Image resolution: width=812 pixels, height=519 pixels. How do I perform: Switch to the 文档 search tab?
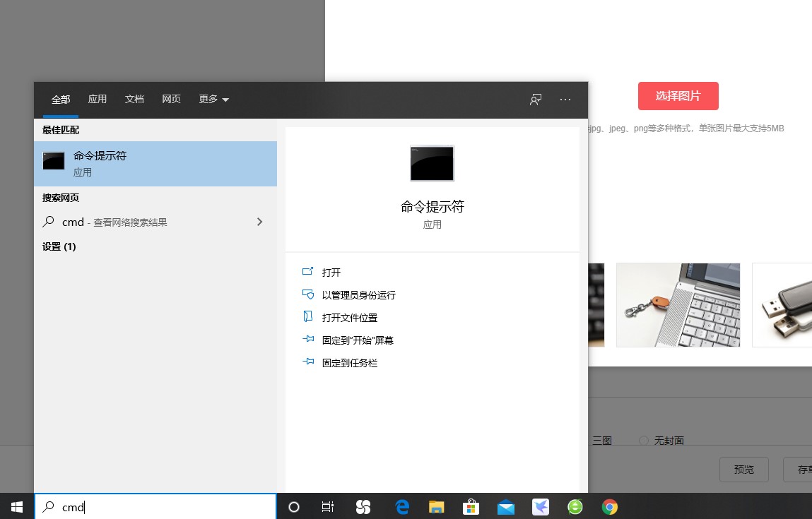134,99
